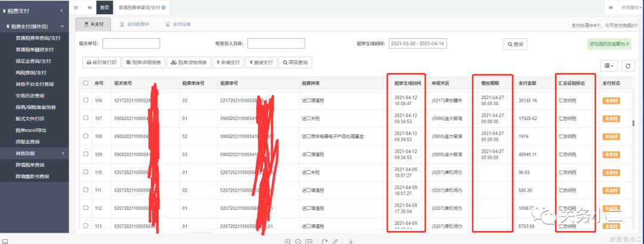The image size is (644, 244).
Task: Click the 申请支付 button
Action: [x=228, y=63]
